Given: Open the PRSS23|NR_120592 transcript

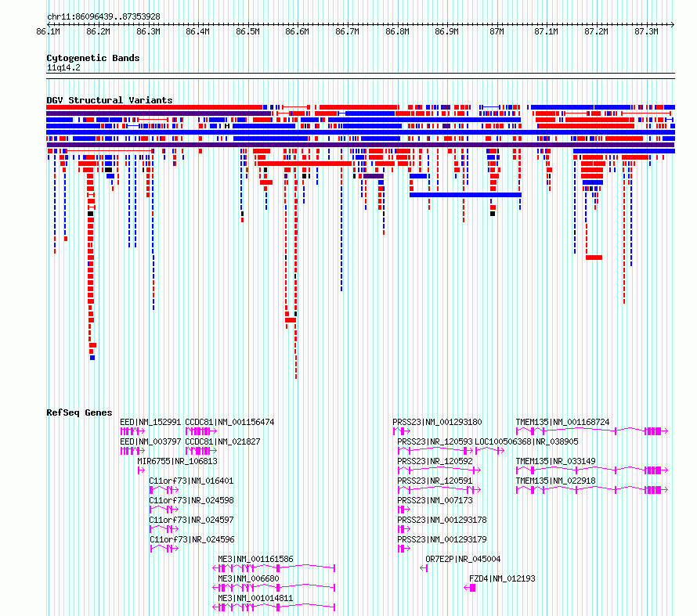Looking at the screenshot, I should (x=435, y=462).
